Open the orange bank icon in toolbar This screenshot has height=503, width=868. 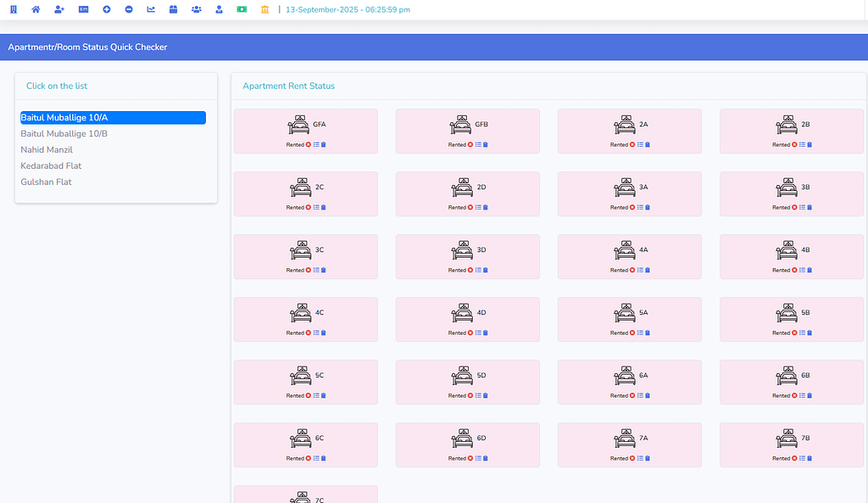(264, 9)
